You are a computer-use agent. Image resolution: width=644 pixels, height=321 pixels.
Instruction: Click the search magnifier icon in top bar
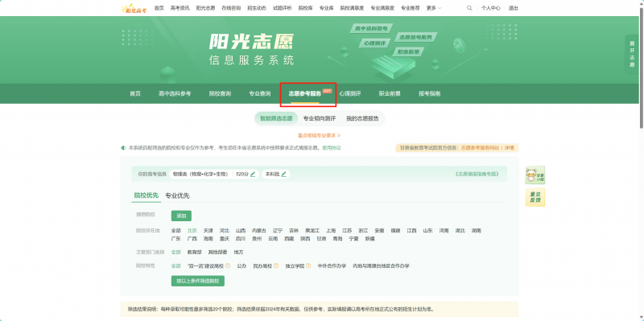pos(469,8)
